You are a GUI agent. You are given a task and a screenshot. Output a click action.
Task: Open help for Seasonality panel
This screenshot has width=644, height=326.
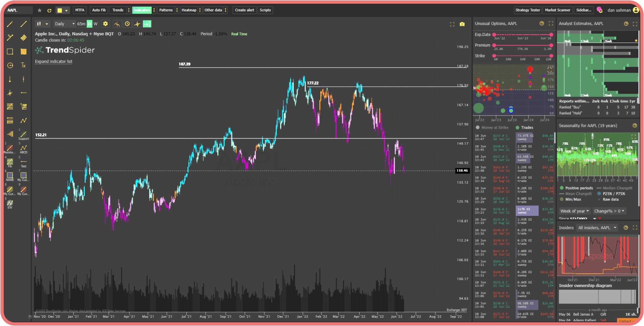click(635, 126)
